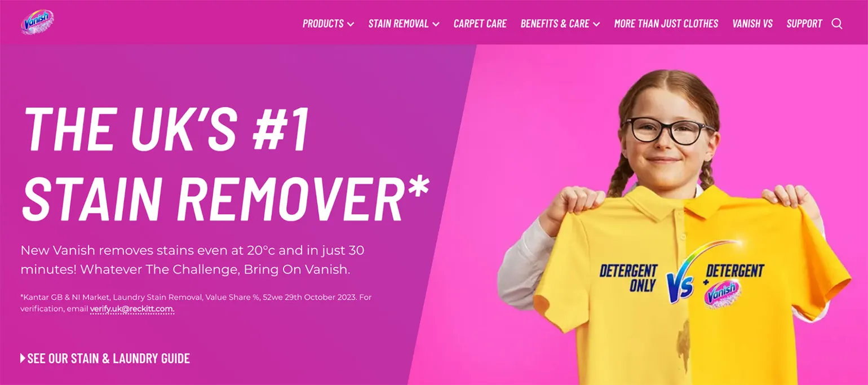Image resolution: width=868 pixels, height=385 pixels.
Task: Expand the Benefits & Care chevron
Action: (x=596, y=24)
